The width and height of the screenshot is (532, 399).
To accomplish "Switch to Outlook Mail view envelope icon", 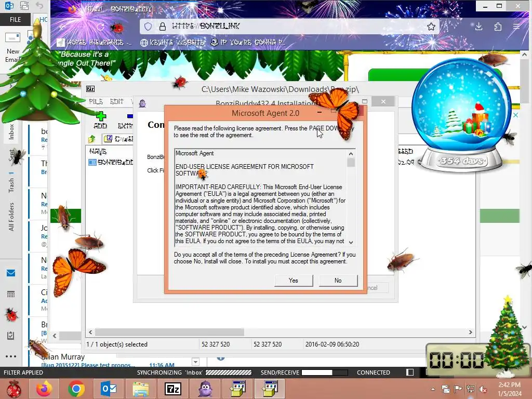I will point(11,273).
